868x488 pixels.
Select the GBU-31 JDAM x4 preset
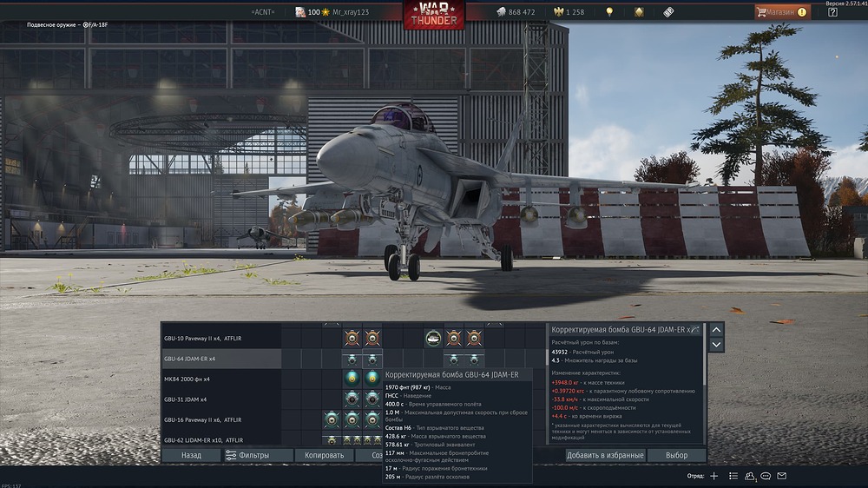(220, 399)
